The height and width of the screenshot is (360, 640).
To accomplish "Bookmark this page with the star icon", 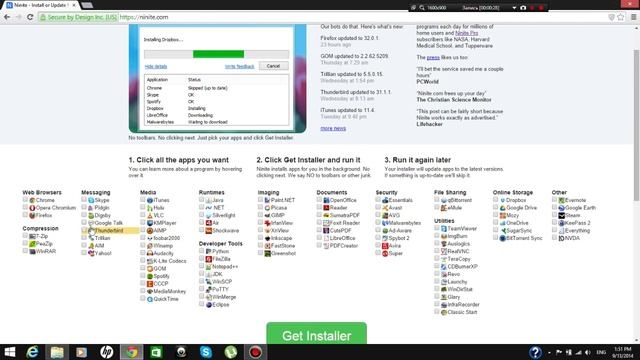I will point(621,17).
